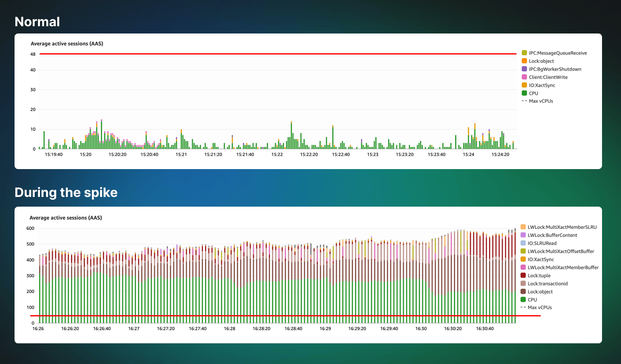Select the Lock:tuple legend label

coord(539,276)
